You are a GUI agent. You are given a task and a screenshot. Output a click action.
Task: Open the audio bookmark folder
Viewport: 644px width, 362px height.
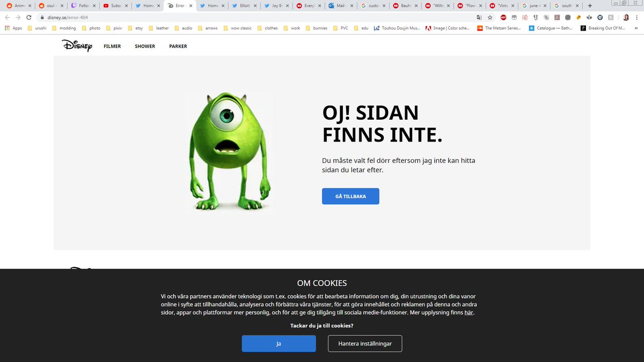[183, 28]
